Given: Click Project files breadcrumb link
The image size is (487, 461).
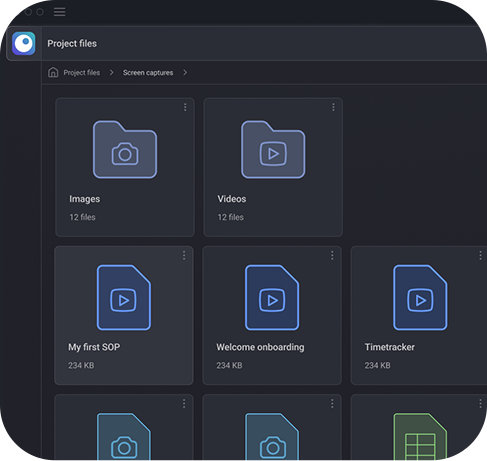Looking at the screenshot, I should pyautogui.click(x=82, y=73).
